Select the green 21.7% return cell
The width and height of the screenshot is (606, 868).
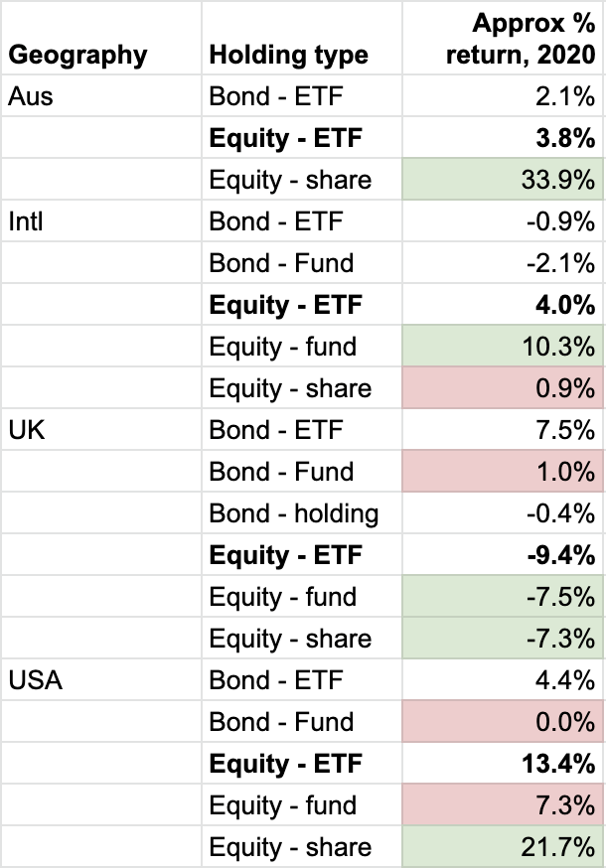502,847
